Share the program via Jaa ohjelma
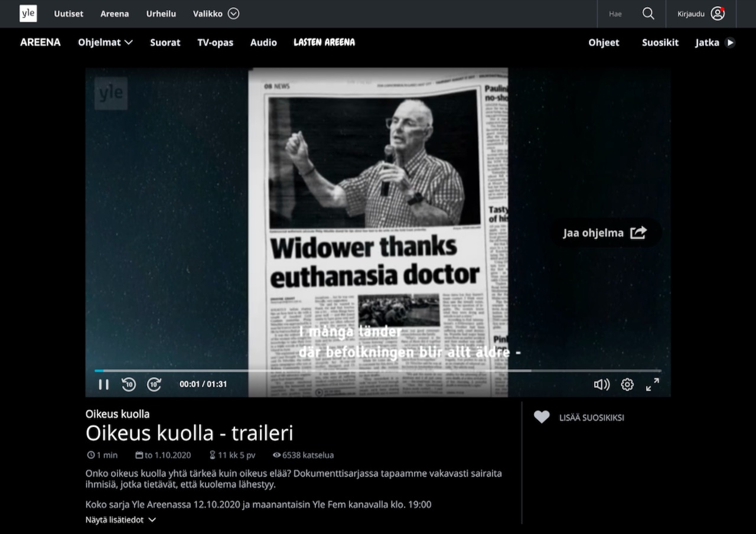The width and height of the screenshot is (756, 534). click(605, 233)
